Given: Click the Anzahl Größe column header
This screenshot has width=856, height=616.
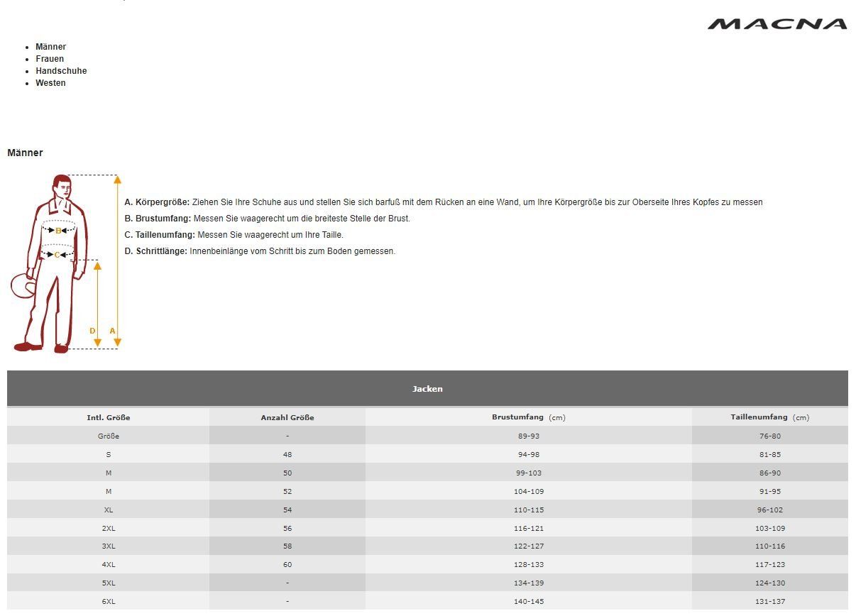Looking at the screenshot, I should pos(287,417).
